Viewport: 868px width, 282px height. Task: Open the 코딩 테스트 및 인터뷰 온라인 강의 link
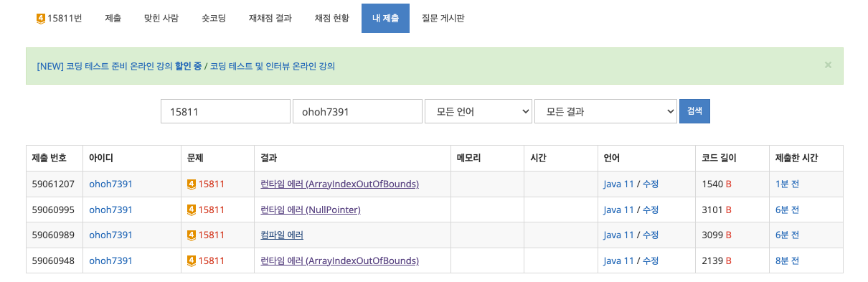point(273,66)
